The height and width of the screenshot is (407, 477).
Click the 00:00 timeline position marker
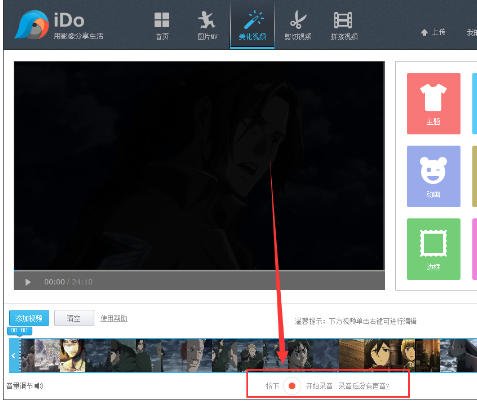pyautogui.click(x=19, y=331)
